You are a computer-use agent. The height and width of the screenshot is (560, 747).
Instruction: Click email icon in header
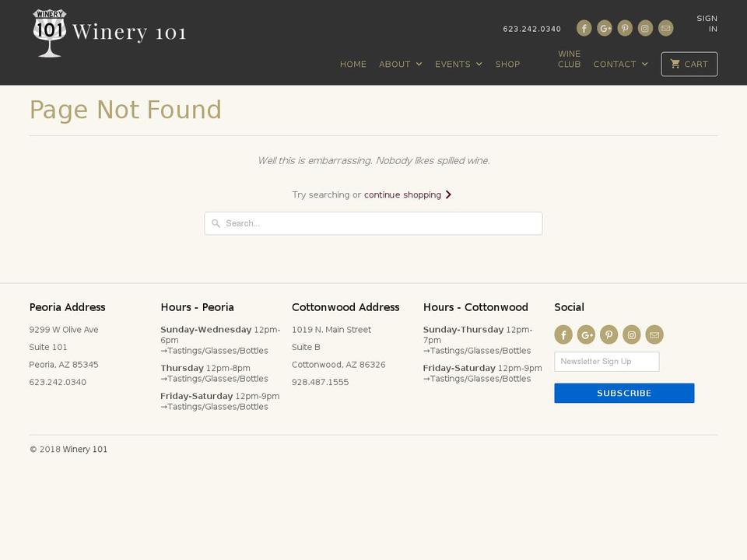point(666,28)
